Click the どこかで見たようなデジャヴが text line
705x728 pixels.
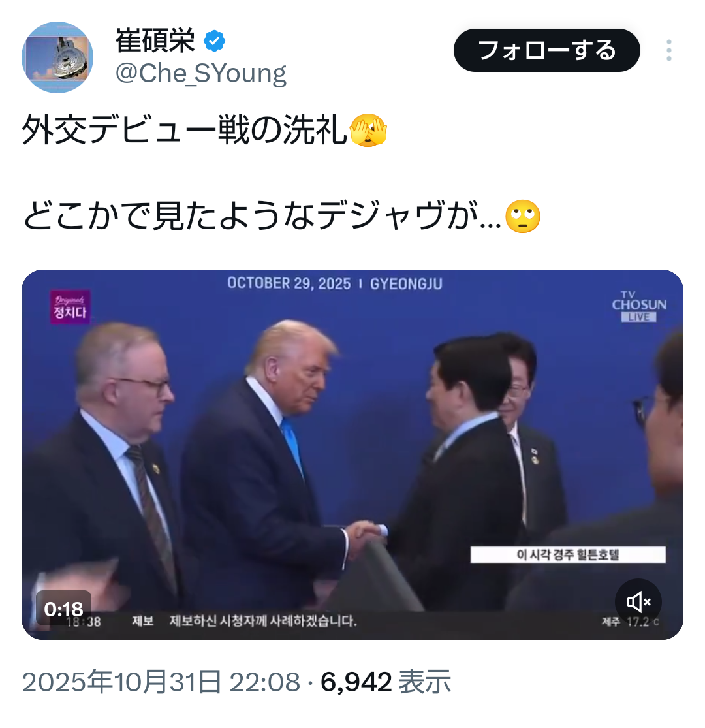[262, 216]
